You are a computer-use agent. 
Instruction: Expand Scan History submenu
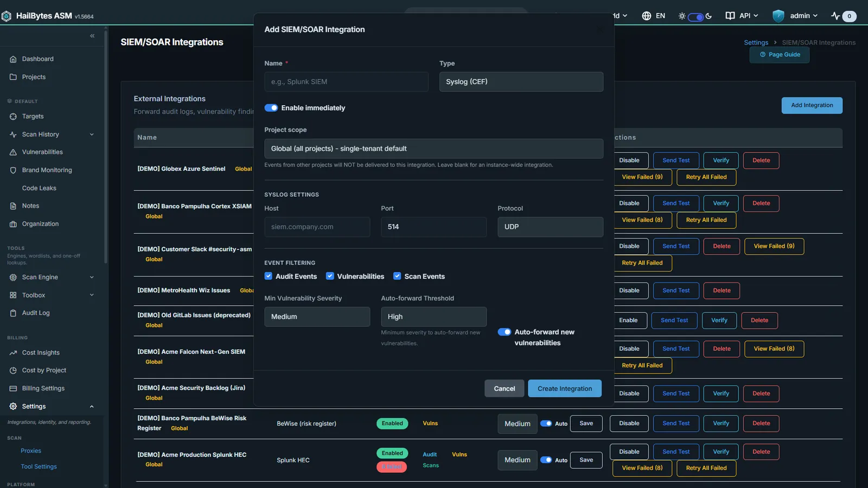[92, 134]
